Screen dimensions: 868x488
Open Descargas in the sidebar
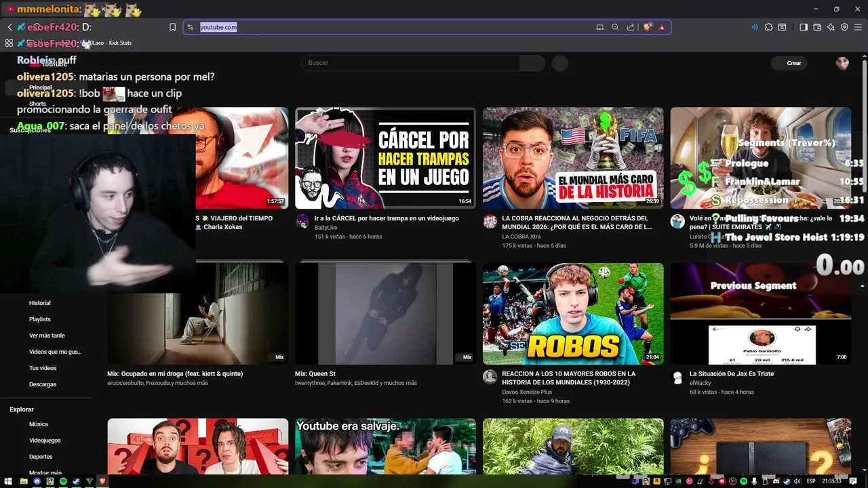point(43,384)
